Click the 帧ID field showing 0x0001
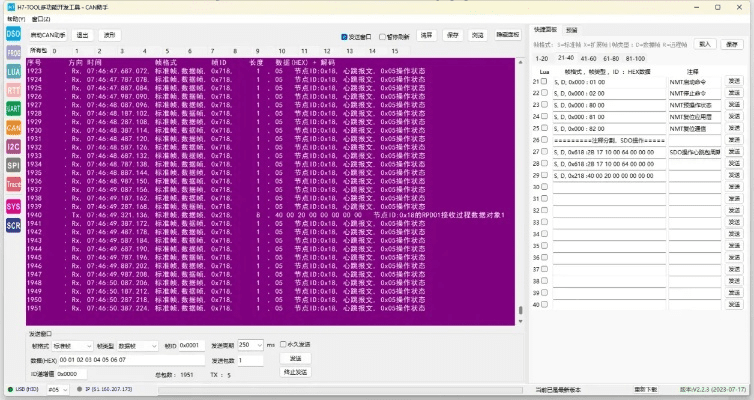The image size is (754, 400). [191, 346]
